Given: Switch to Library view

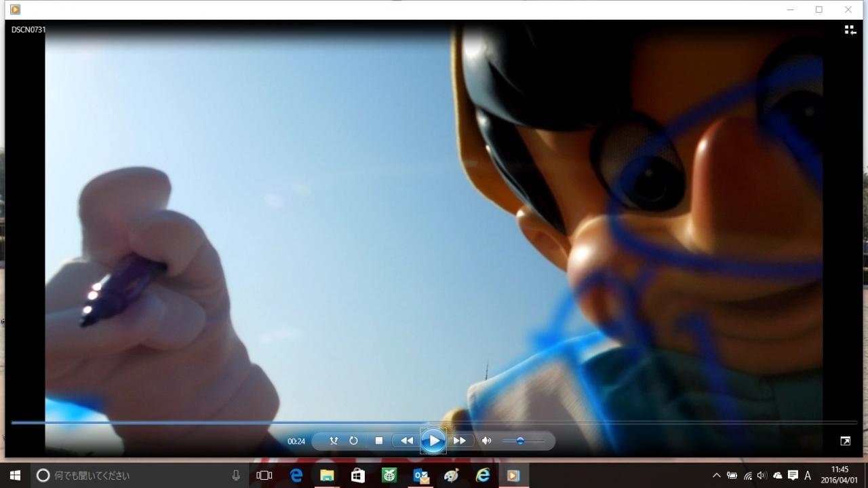Looking at the screenshot, I should [x=850, y=30].
